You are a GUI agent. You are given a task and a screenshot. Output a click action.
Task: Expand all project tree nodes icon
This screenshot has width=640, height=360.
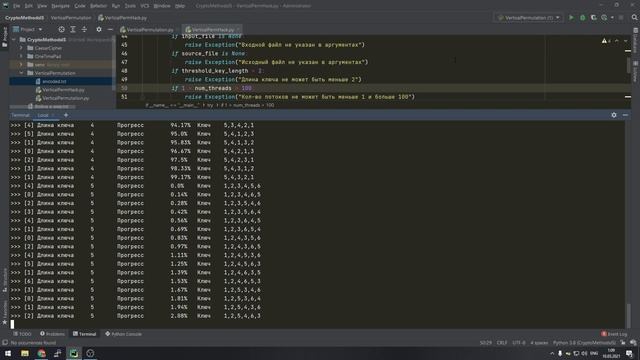[73, 29]
